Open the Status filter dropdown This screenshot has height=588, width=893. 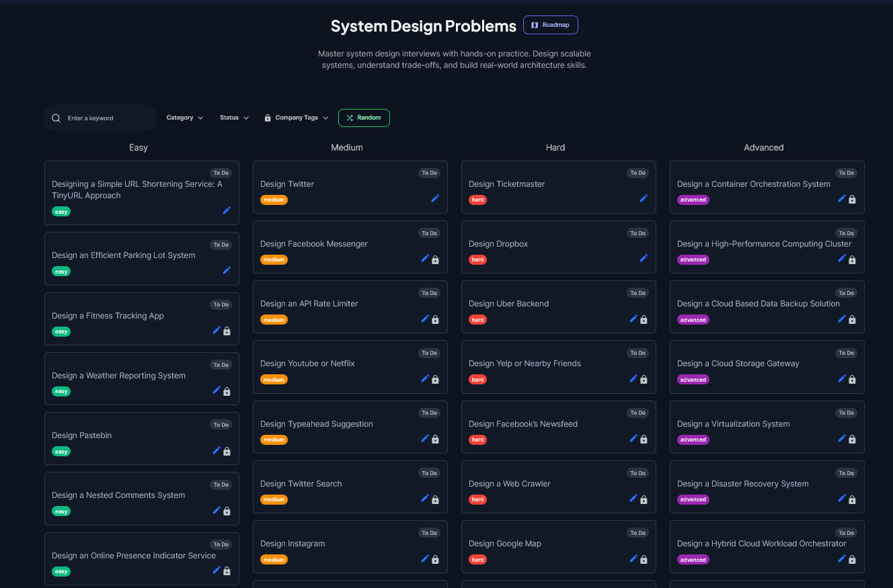pyautogui.click(x=234, y=118)
